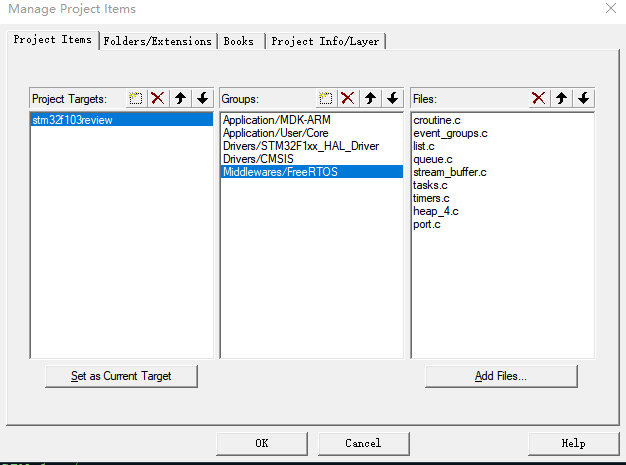Screen dimensions: 626x465
Task: Create a new project target
Action: coord(136,98)
